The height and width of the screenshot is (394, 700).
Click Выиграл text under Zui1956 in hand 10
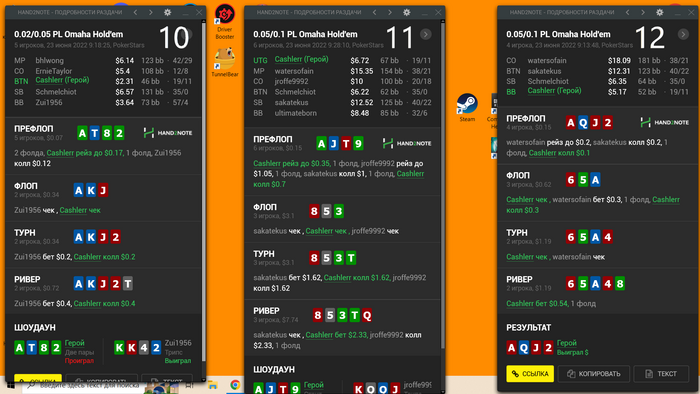point(178,361)
